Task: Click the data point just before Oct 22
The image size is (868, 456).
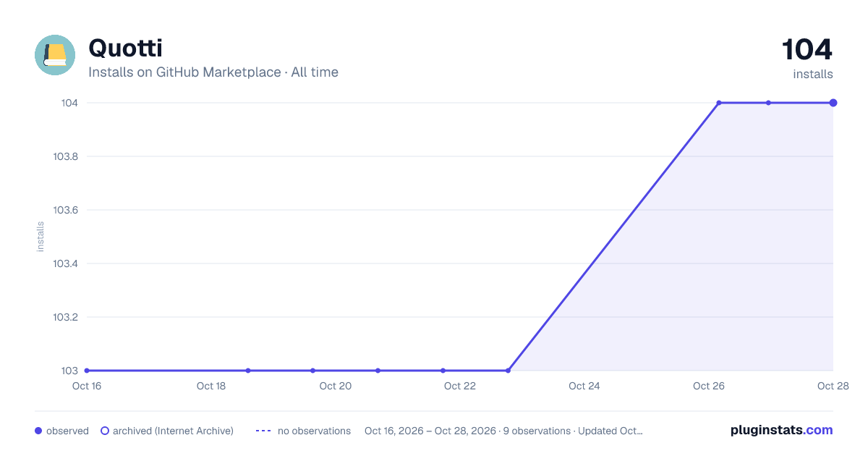Action: [x=443, y=371]
